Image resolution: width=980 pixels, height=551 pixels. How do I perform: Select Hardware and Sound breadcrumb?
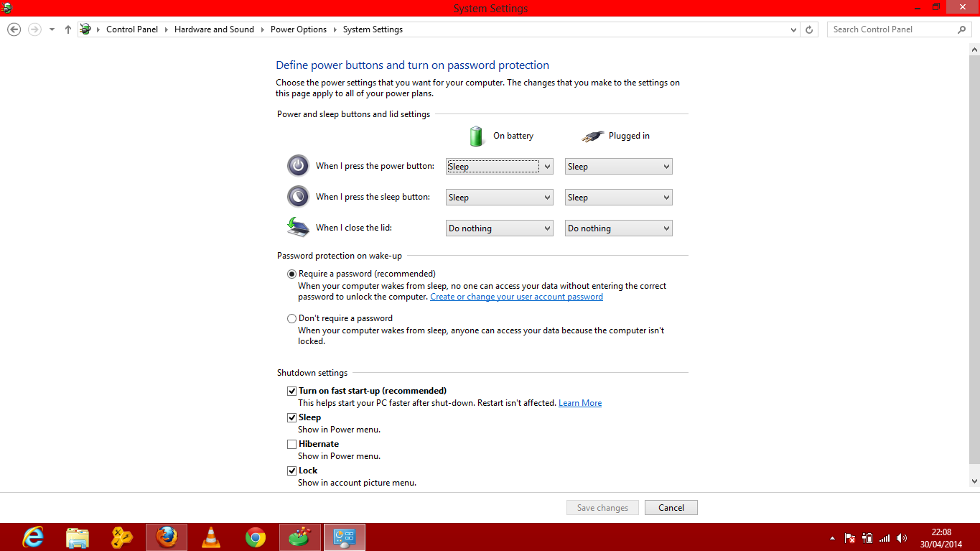pyautogui.click(x=214, y=29)
